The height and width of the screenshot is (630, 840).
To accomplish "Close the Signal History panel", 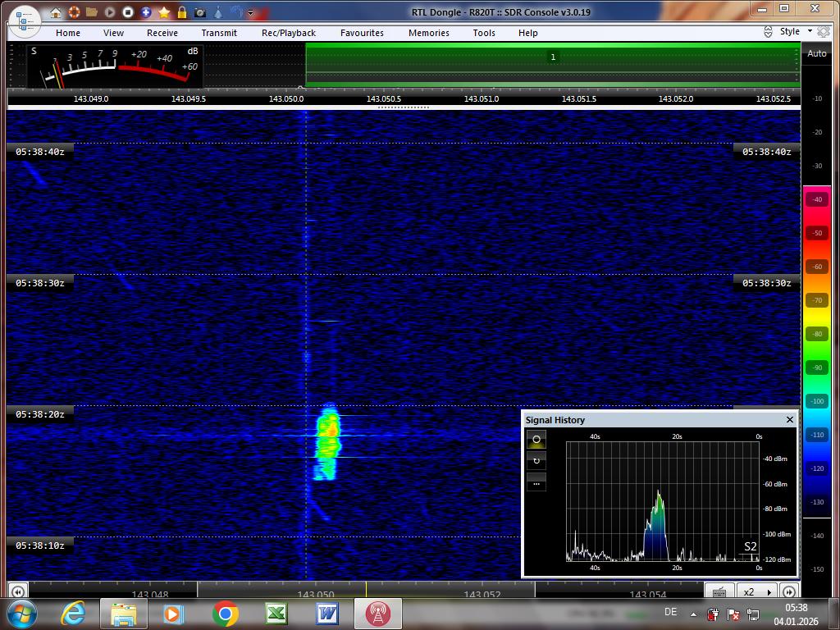I will (790, 419).
